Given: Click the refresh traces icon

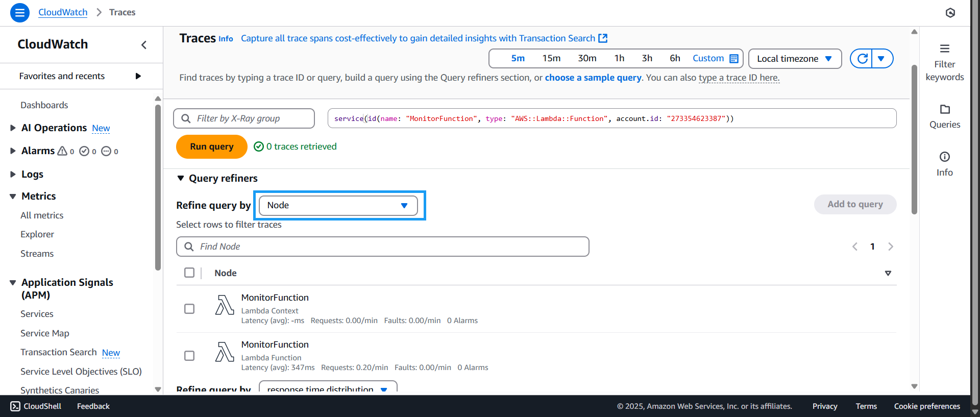Looking at the screenshot, I should (862, 59).
